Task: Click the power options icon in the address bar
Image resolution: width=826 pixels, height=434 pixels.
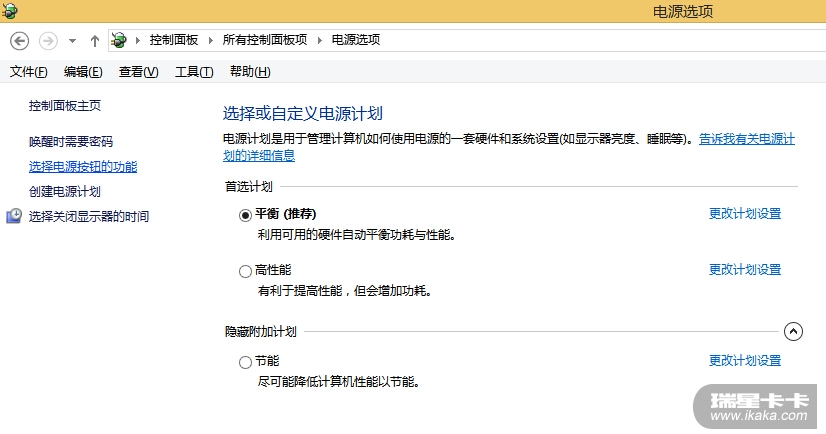Action: point(119,40)
